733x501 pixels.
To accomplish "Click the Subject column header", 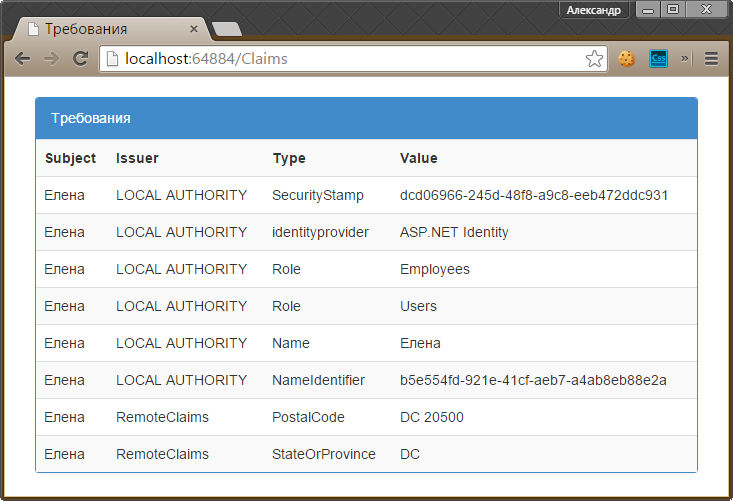I will click(71, 158).
